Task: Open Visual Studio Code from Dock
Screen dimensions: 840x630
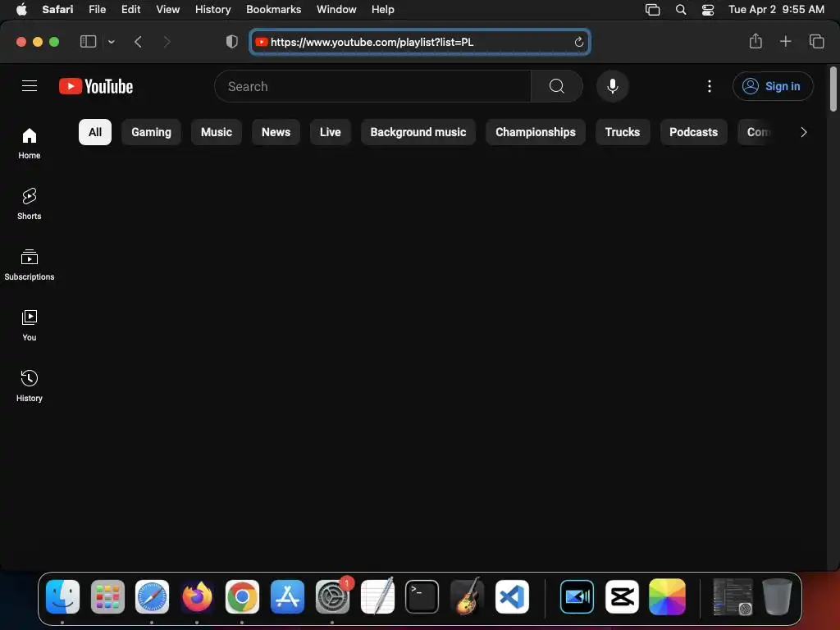Action: tap(512, 596)
